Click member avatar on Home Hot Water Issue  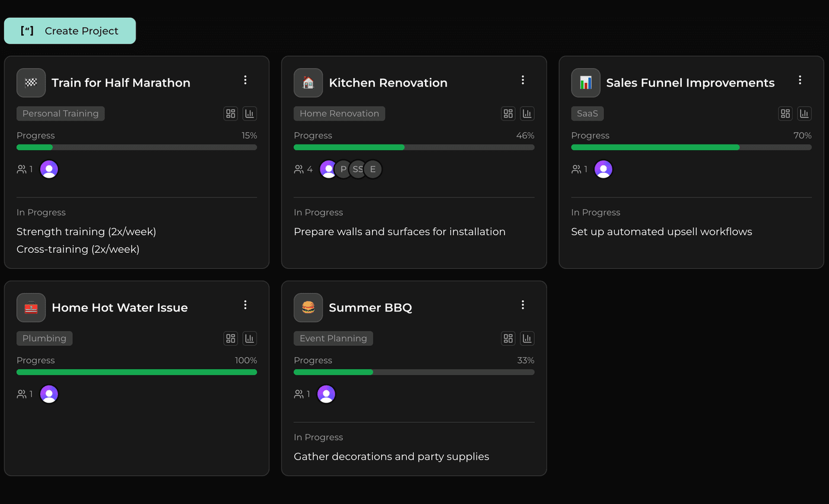click(49, 394)
